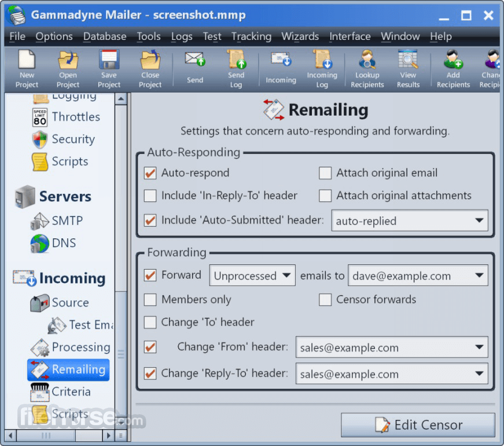The width and height of the screenshot is (504, 446).
Task: Click the Edit Censor button
Action: pos(418,425)
